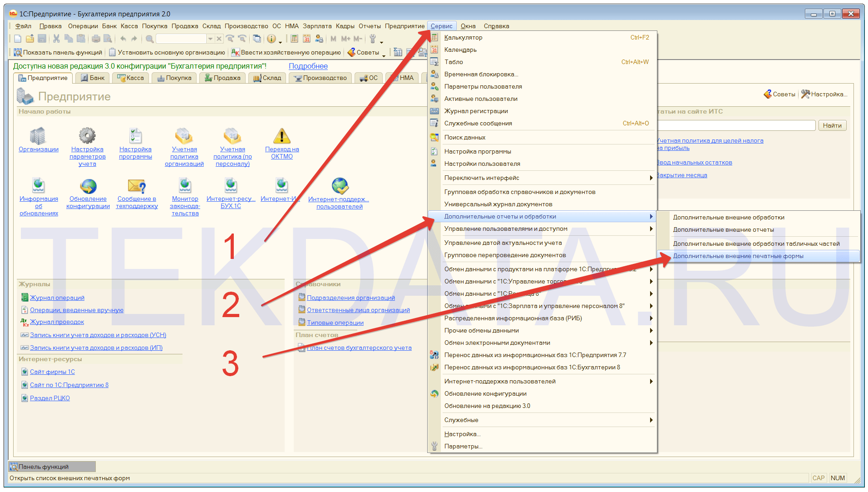Open the Справка menu
The image size is (868, 492).
tap(496, 26)
